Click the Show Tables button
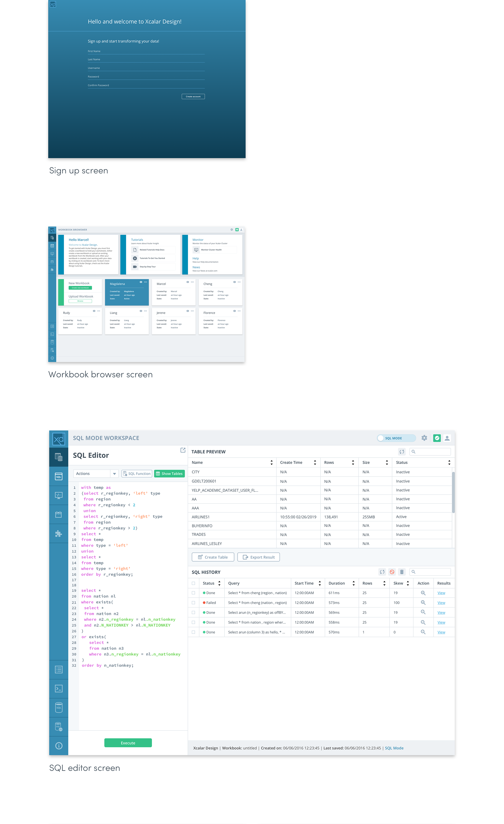Viewport: 504px width, 824px height. [170, 474]
